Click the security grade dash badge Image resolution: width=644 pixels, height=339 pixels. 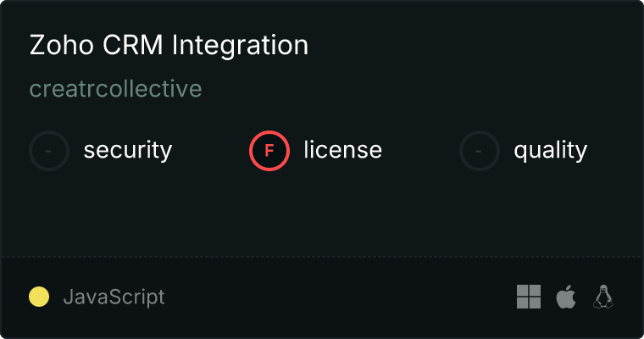tap(49, 151)
